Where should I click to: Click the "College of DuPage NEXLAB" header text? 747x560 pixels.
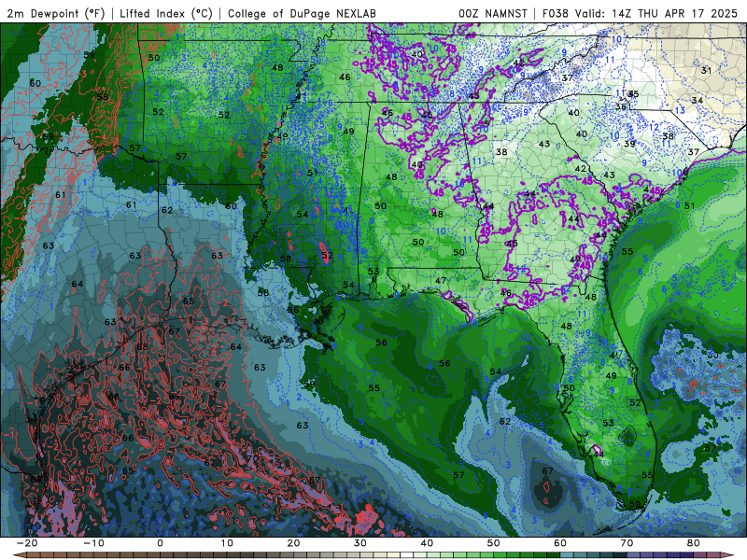point(302,13)
